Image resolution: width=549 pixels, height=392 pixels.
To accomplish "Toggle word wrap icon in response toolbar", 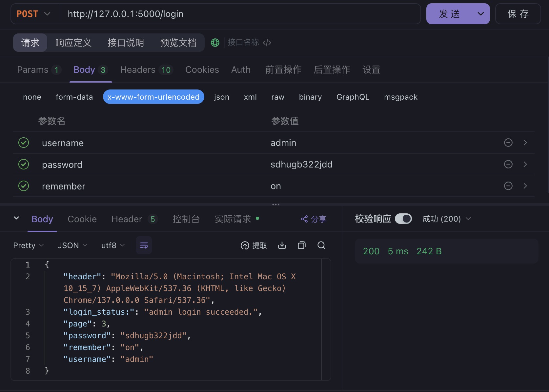I will point(144,245).
